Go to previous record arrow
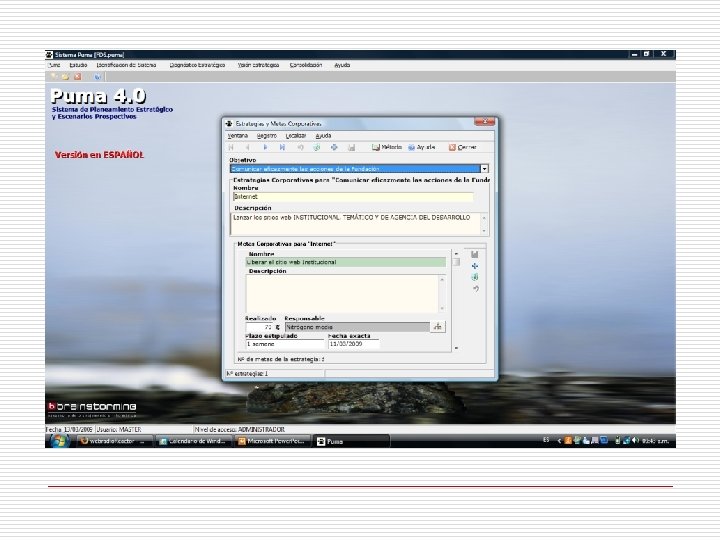Viewport: 720px width, 540px height. click(x=248, y=147)
